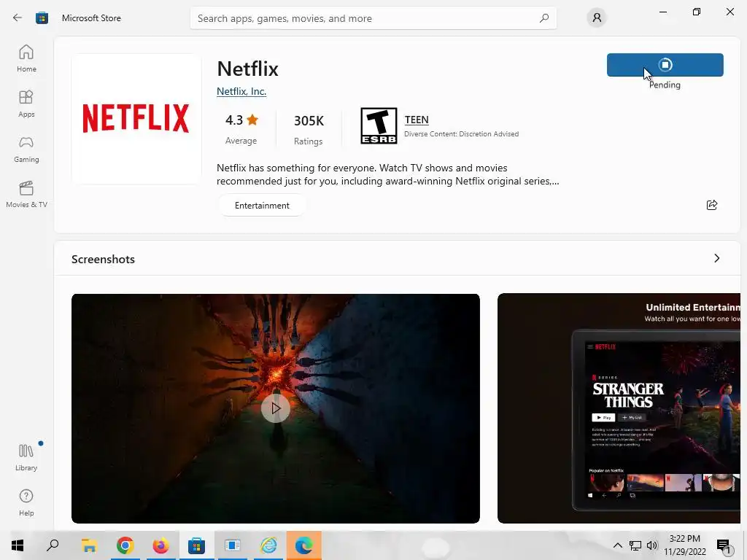The height and width of the screenshot is (560, 747).
Task: Share the Netflix app page
Action: coord(712,205)
